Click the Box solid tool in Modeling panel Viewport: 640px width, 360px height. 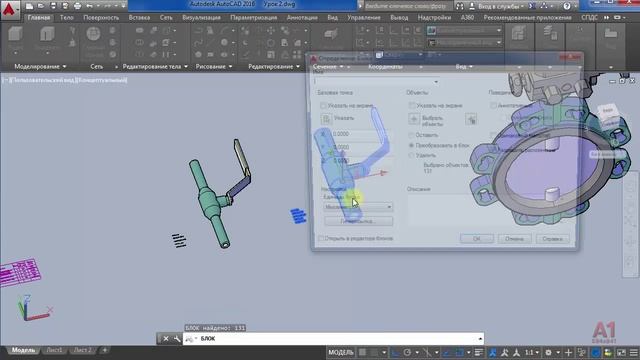15,34
